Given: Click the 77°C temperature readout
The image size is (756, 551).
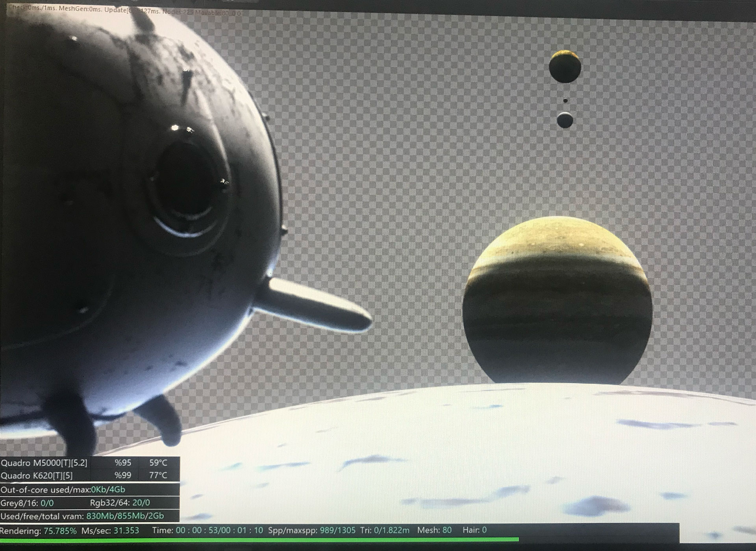Looking at the screenshot, I should [158, 475].
